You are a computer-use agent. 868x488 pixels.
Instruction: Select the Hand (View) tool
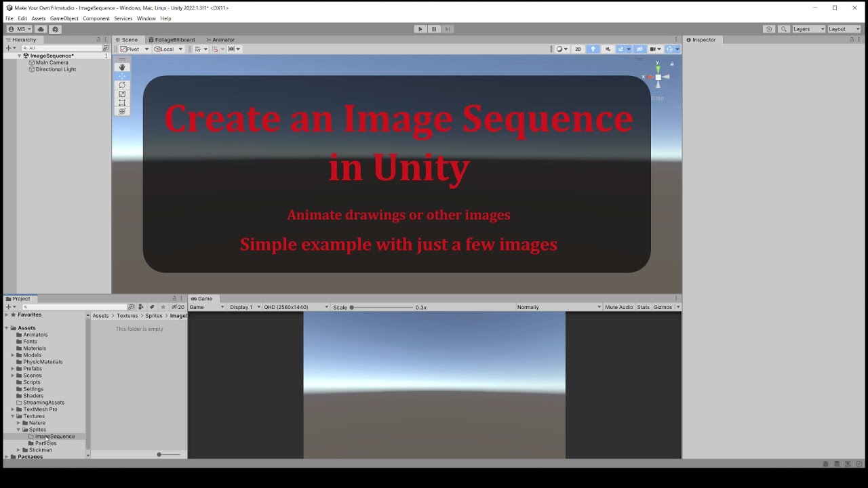[x=122, y=67]
